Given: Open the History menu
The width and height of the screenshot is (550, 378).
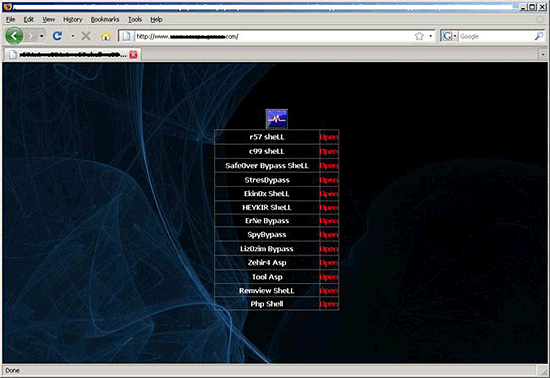Looking at the screenshot, I should 73,19.
